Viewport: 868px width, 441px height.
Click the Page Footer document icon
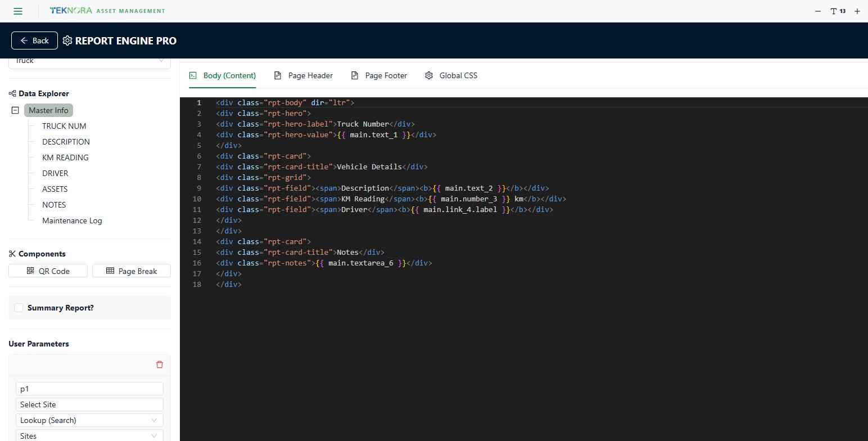(355, 75)
